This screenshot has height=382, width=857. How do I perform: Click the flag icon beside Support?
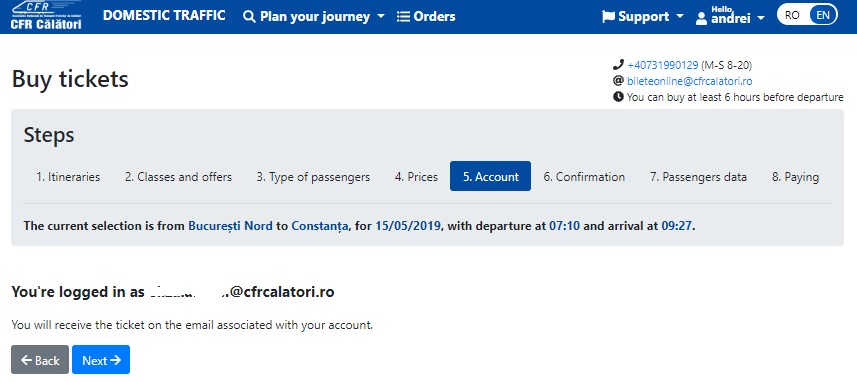(608, 16)
